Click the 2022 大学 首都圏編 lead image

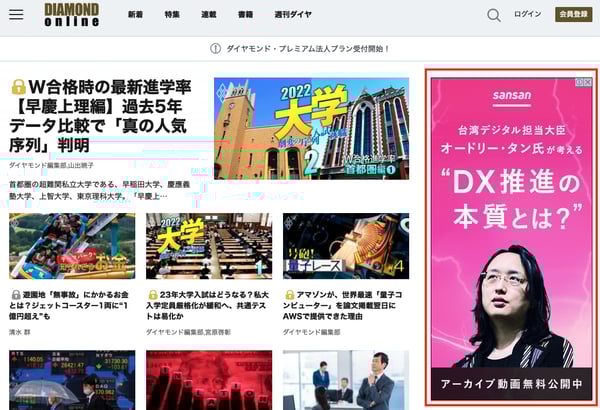[x=311, y=129]
